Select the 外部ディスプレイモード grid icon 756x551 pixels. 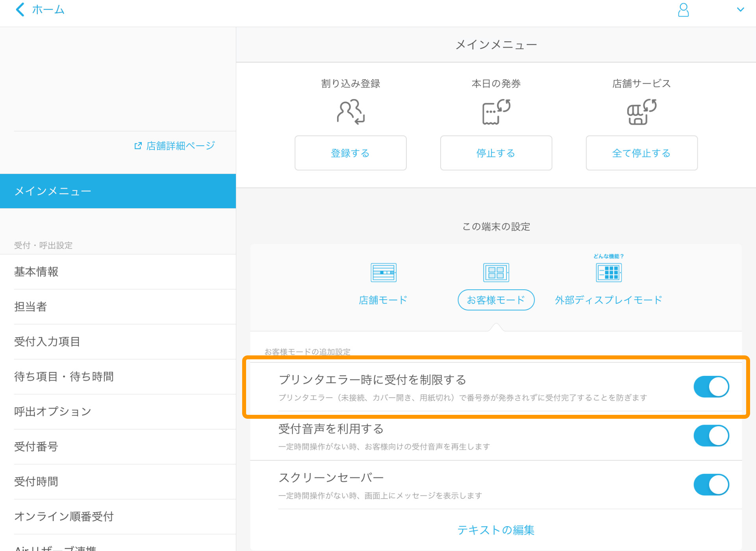point(609,272)
